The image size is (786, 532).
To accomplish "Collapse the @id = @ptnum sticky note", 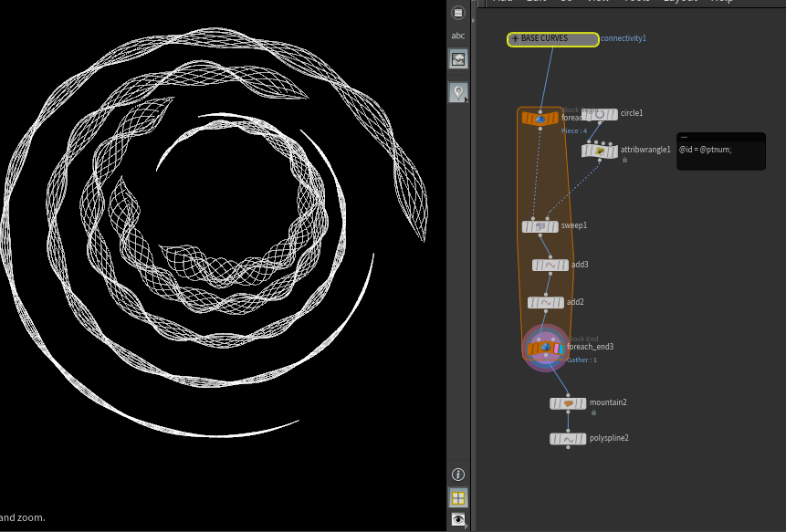I will coord(685,138).
